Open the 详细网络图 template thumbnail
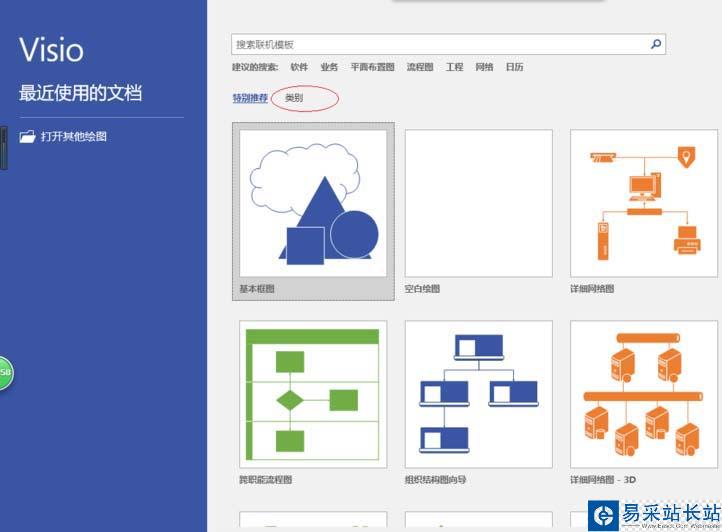This screenshot has width=722, height=532. (644, 203)
